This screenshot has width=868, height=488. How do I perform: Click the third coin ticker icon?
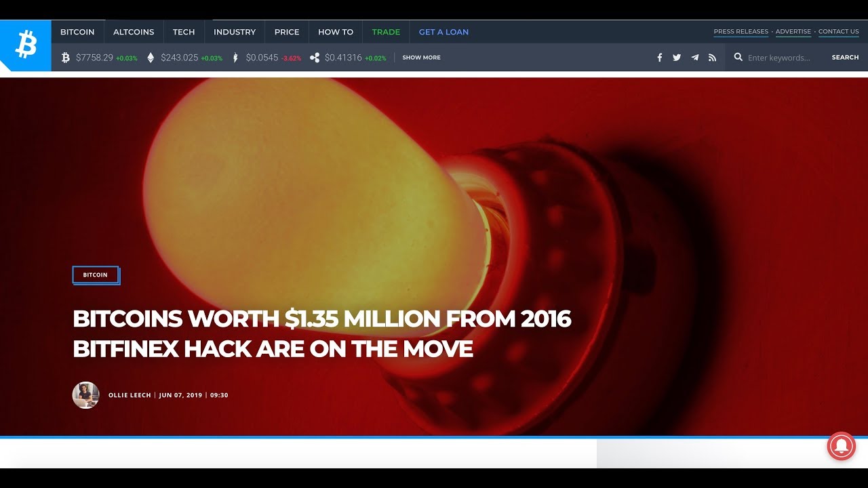click(235, 58)
